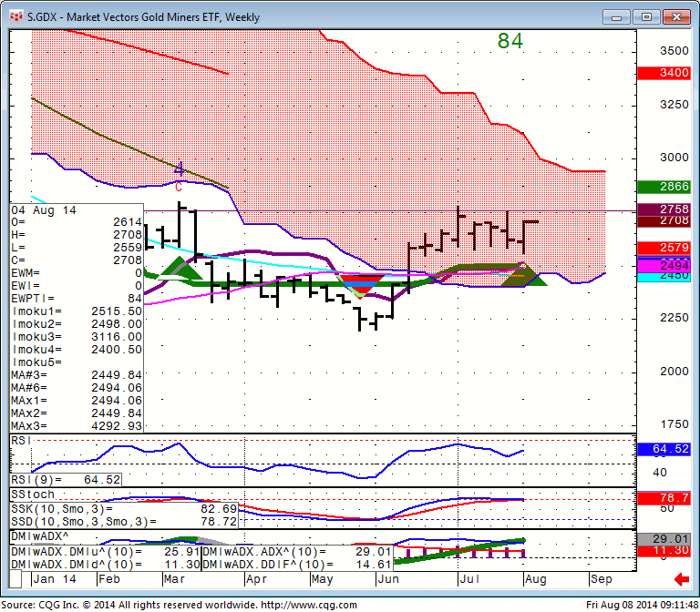Click the SStoch study label
700x612 pixels.
tap(33, 495)
